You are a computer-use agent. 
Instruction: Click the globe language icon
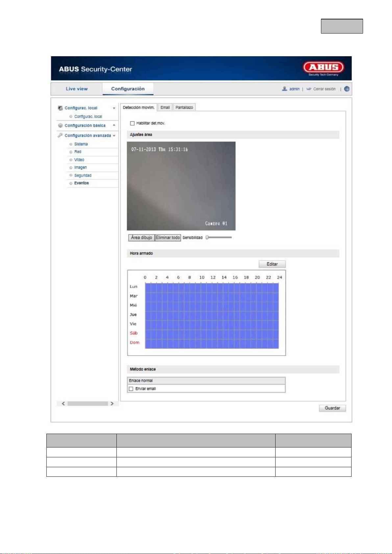347,89
